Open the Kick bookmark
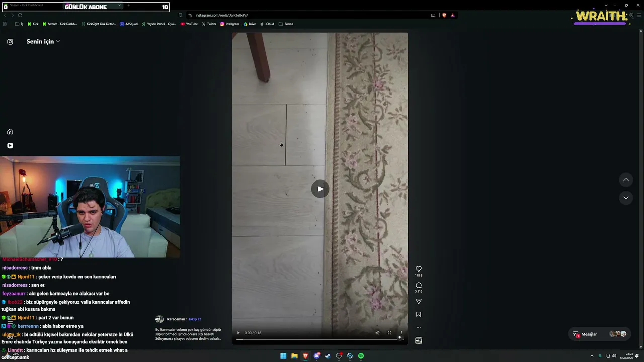644x362 pixels. point(33,24)
